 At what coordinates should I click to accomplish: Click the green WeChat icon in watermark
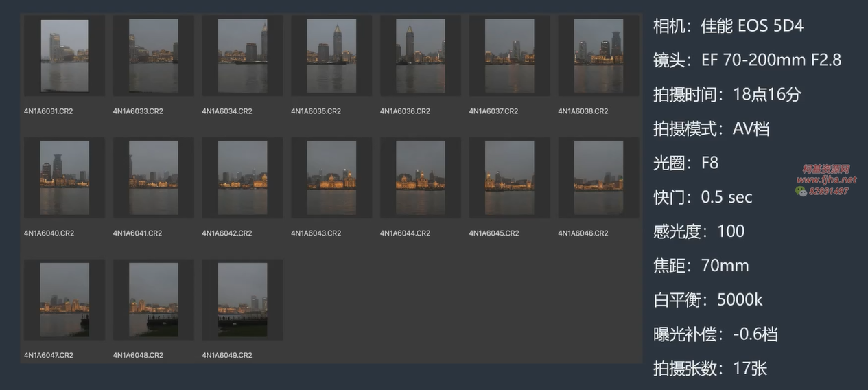(801, 192)
